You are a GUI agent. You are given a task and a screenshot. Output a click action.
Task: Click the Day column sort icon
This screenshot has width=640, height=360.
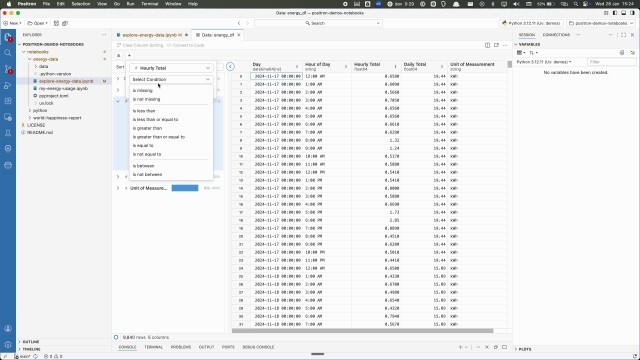(297, 67)
